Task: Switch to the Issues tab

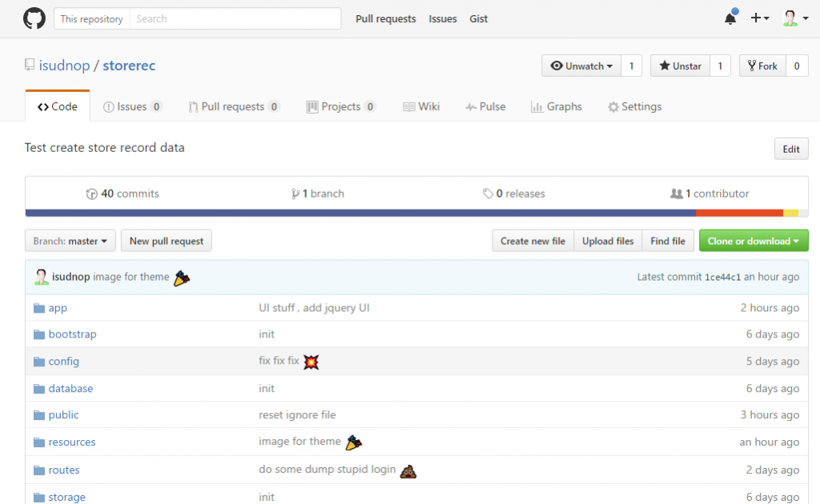Action: tap(132, 106)
